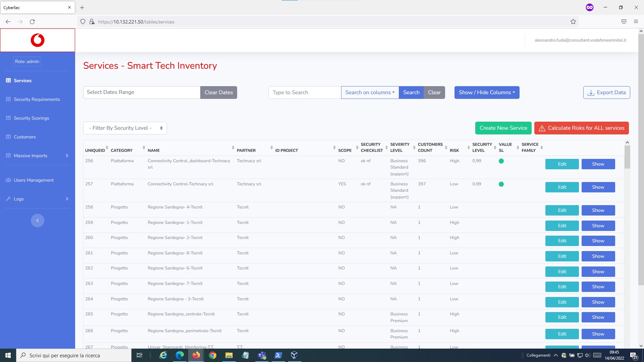Edit Regione Sardegna- 4-Tecnit row

[x=562, y=210]
